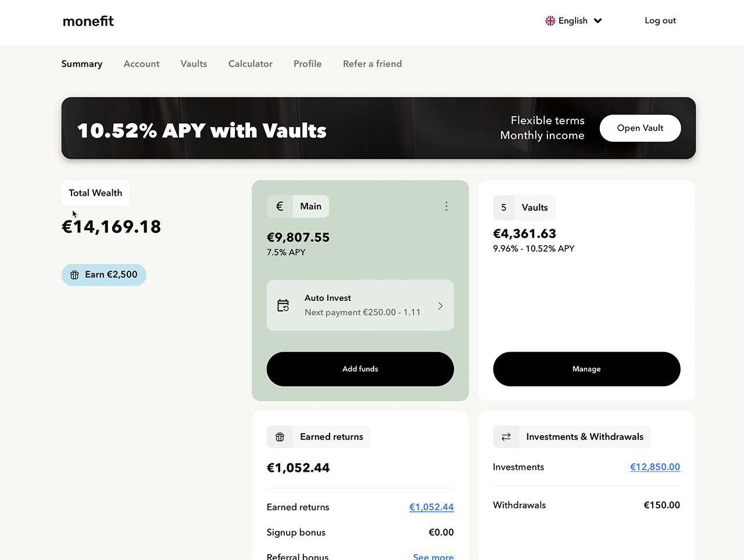Expand the English language dropdown
The height and width of the screenshot is (560, 744).
598,21
